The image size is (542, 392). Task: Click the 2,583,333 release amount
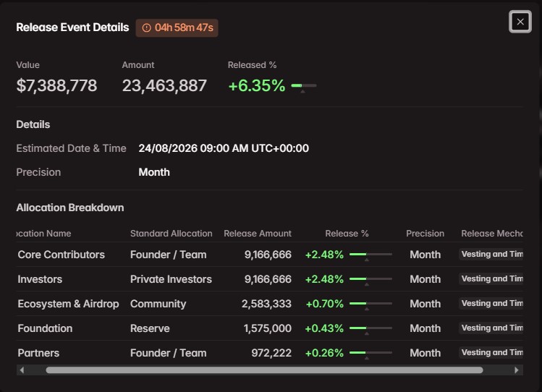[x=266, y=304]
